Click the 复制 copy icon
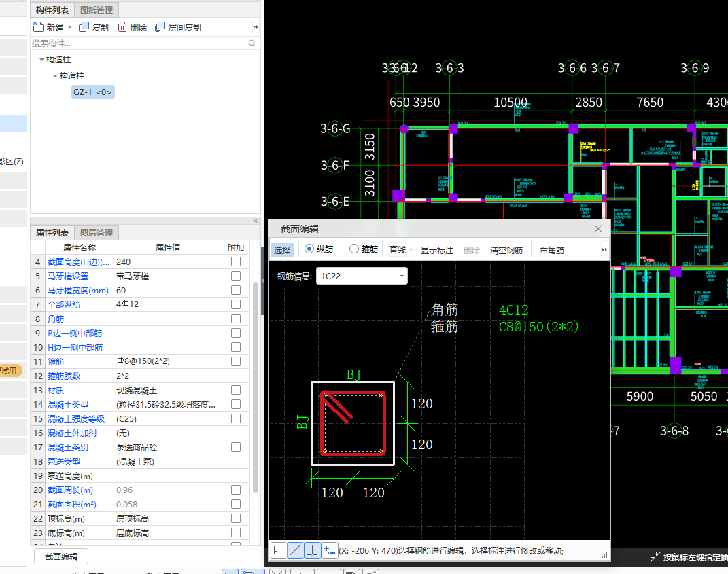Viewport: 728px width, 574px height. [84, 27]
